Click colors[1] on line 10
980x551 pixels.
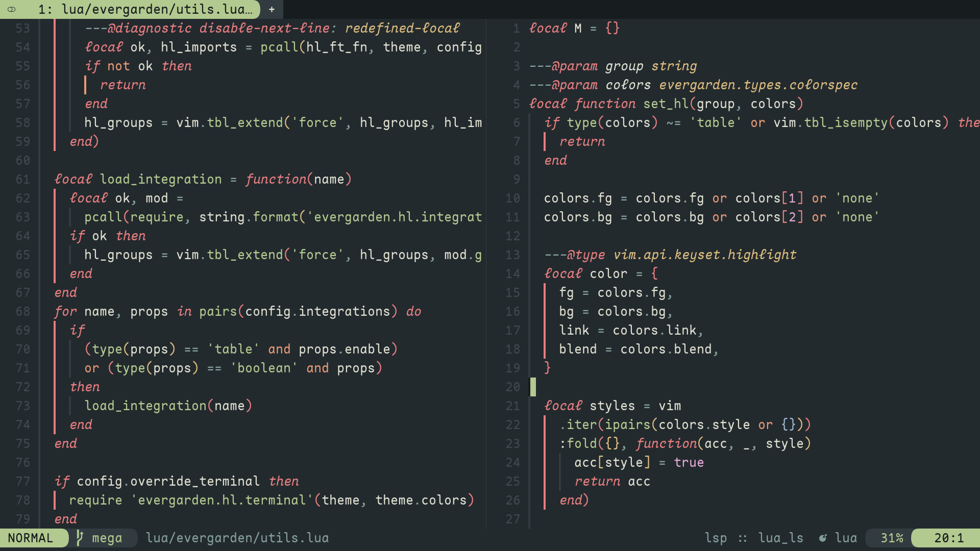click(x=770, y=198)
